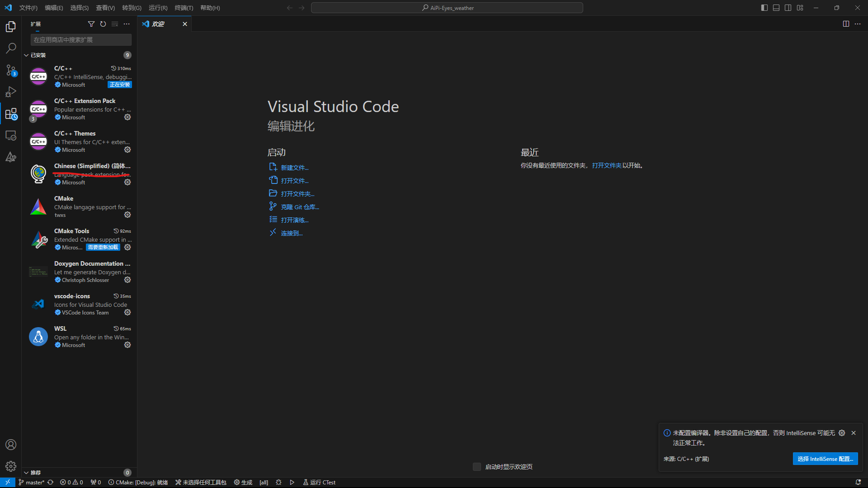The width and height of the screenshot is (868, 488).
Task: Open the Search view in activity bar
Action: (x=11, y=48)
